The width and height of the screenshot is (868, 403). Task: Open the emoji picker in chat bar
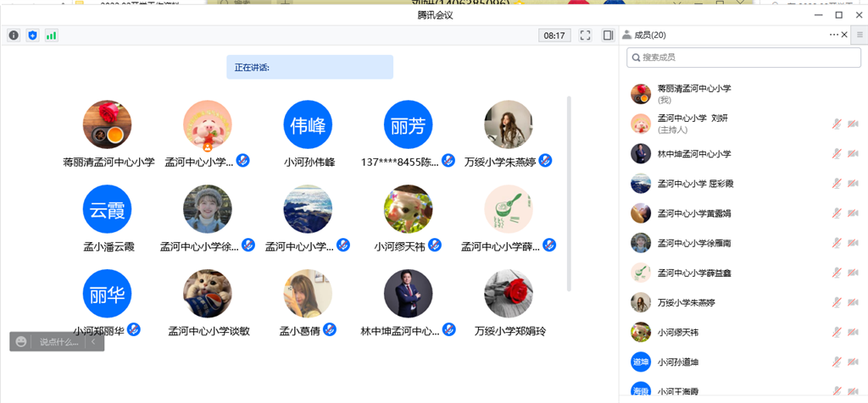click(x=21, y=342)
